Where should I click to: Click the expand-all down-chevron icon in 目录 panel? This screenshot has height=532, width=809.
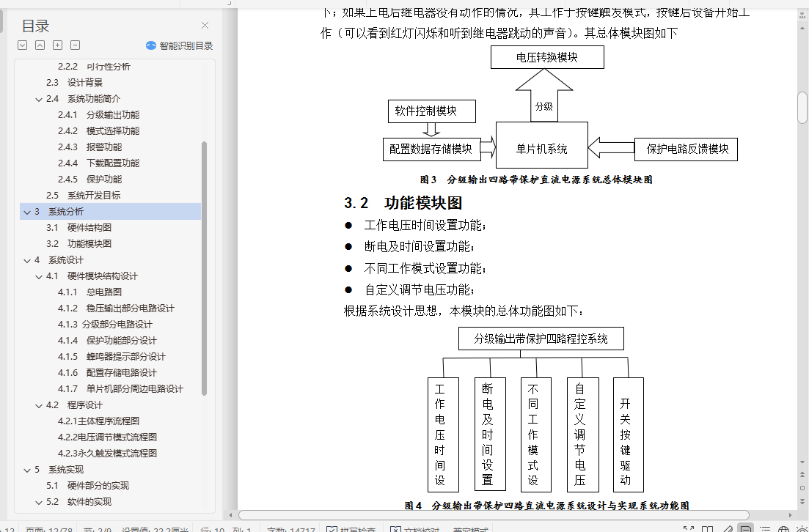point(22,45)
